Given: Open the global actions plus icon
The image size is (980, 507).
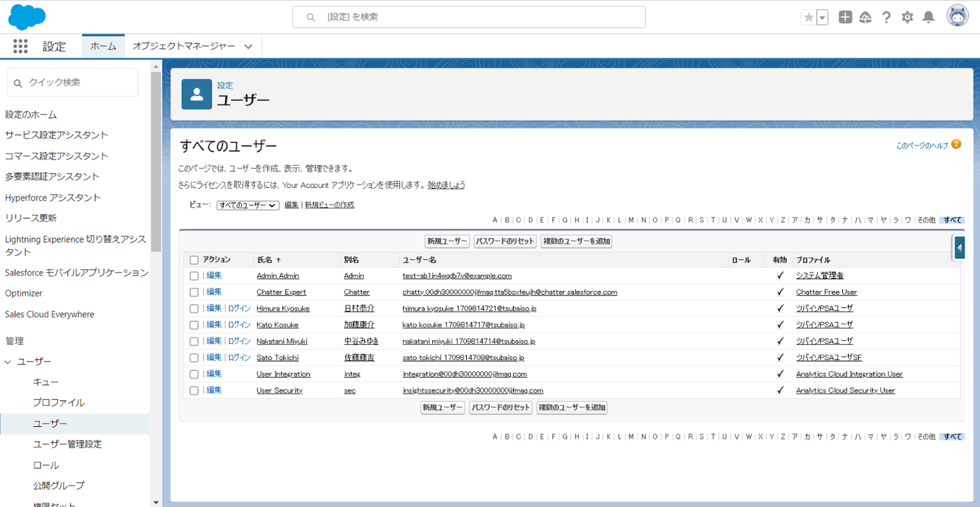Looking at the screenshot, I should coord(845,17).
